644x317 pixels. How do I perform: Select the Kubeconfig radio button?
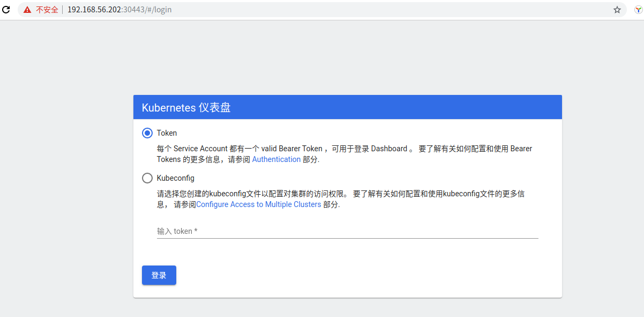click(147, 178)
